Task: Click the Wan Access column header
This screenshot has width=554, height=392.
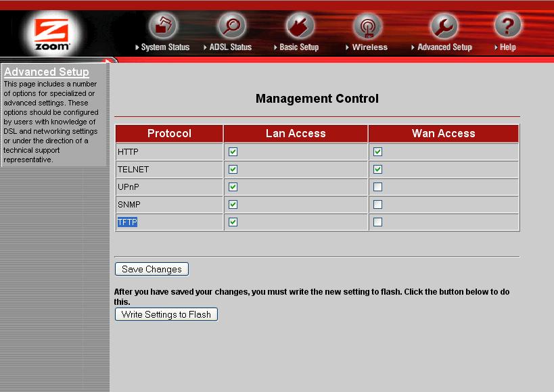Action: pyautogui.click(x=444, y=134)
